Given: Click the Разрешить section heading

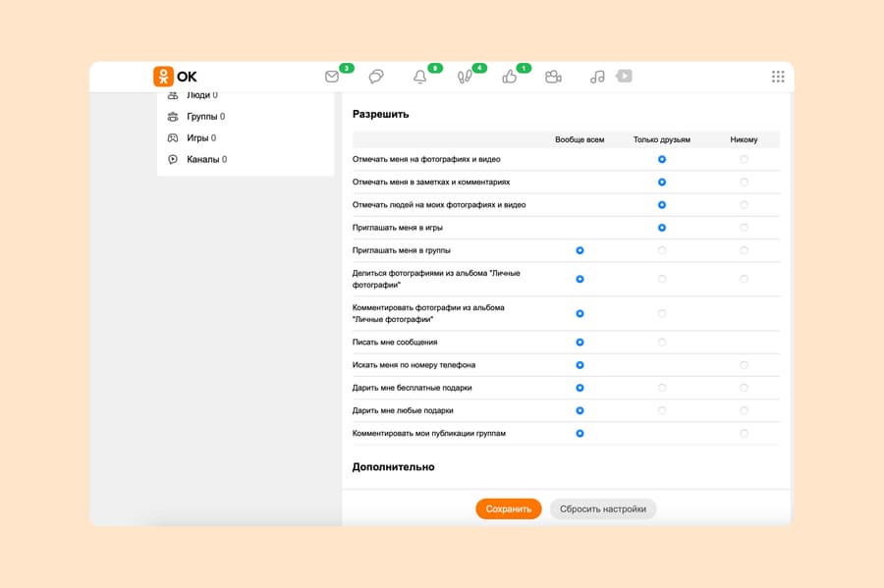Looking at the screenshot, I should (380, 114).
